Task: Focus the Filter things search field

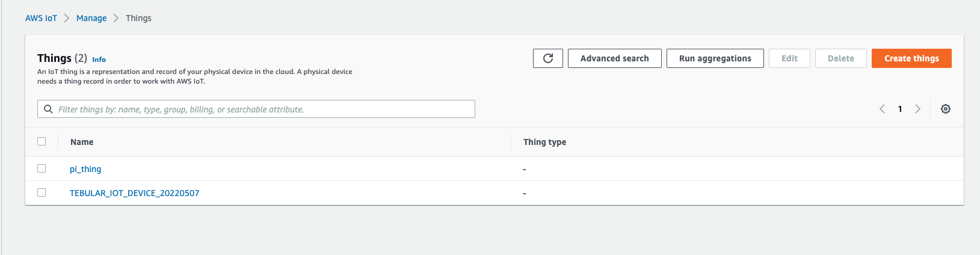Action: [x=256, y=109]
